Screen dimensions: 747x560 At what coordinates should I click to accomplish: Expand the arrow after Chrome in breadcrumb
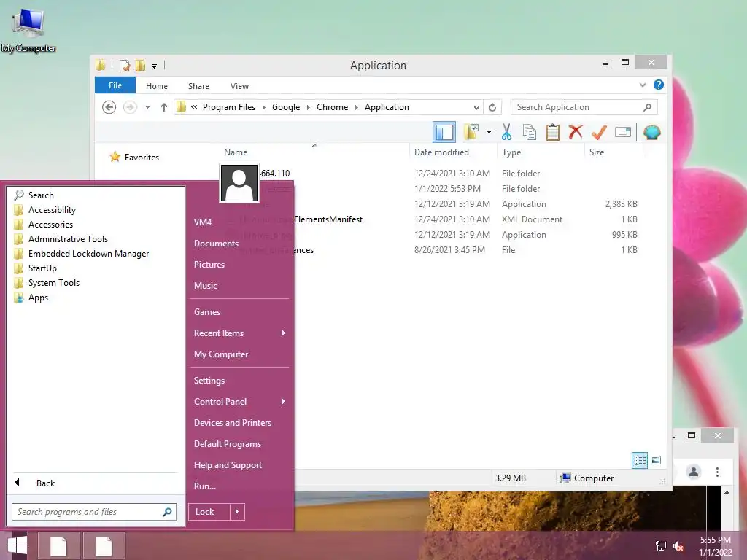pos(356,107)
